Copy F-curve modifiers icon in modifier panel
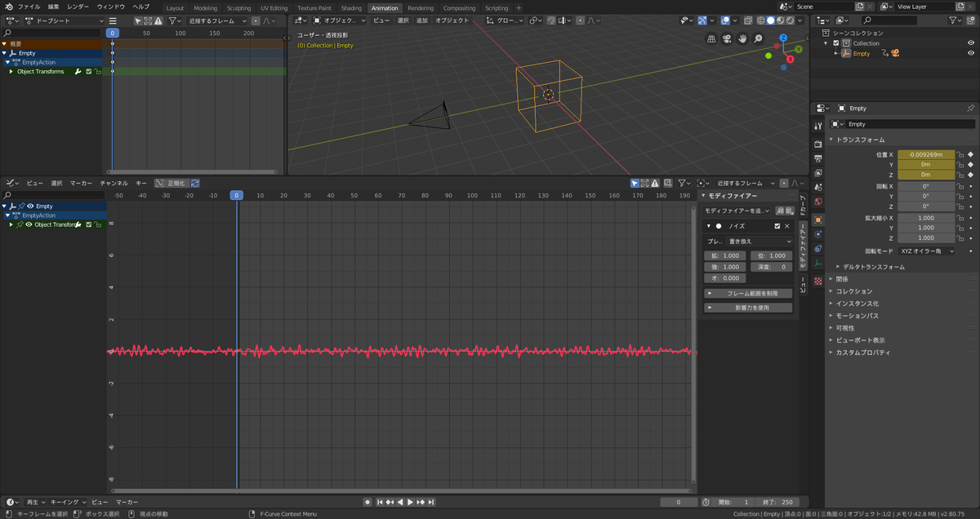 point(779,211)
